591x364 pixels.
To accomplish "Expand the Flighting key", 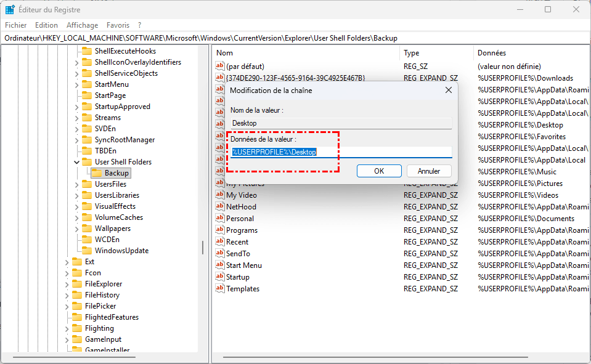I will (67, 328).
